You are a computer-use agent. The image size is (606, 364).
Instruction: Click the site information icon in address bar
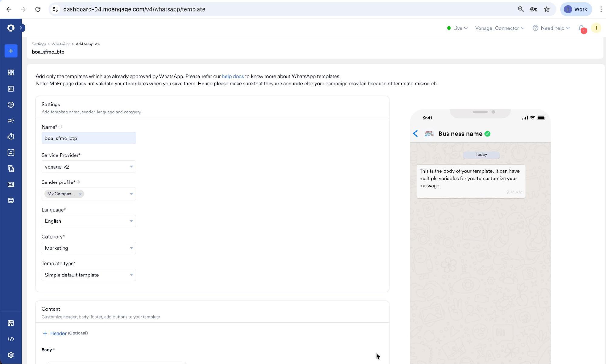55,9
